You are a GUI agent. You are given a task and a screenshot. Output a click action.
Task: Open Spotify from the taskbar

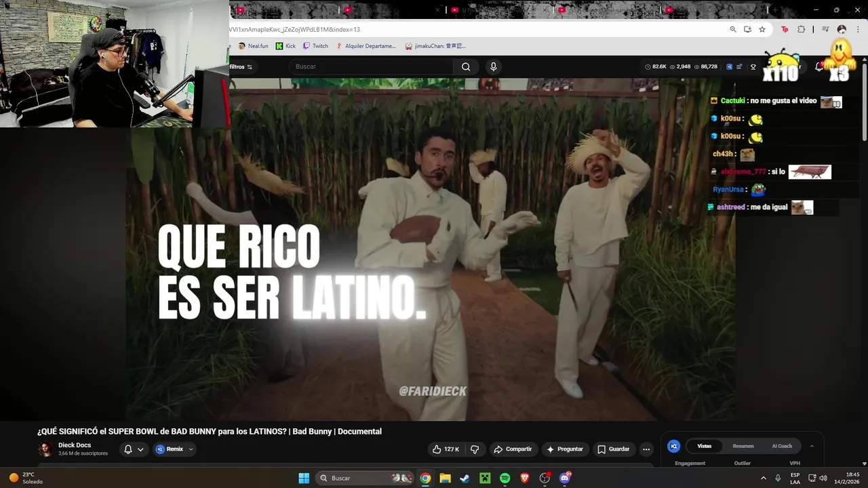505,478
